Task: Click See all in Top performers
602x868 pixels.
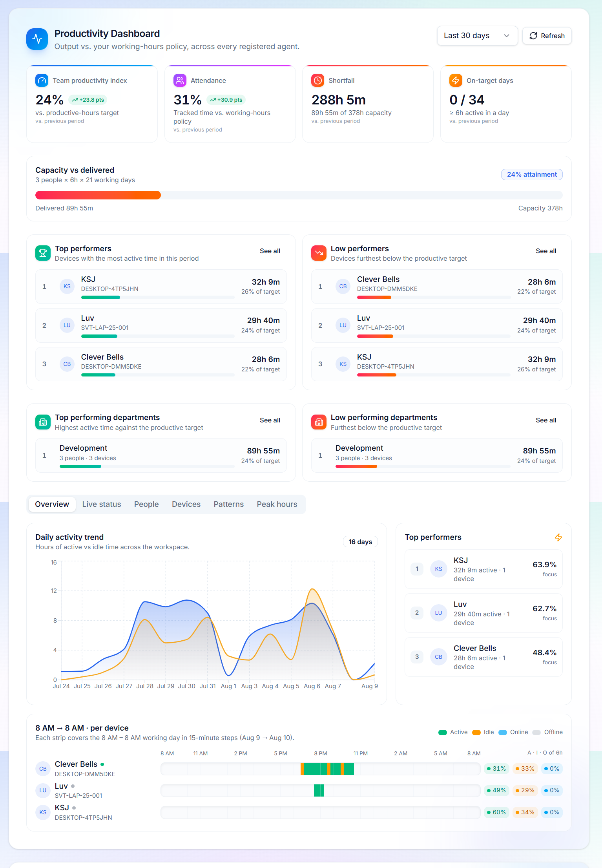Action: 270,251
